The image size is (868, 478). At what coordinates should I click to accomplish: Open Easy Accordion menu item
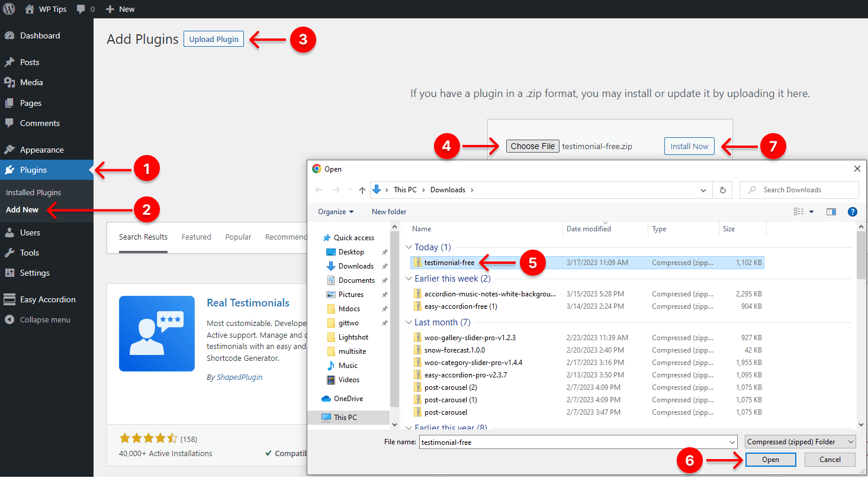(47, 299)
